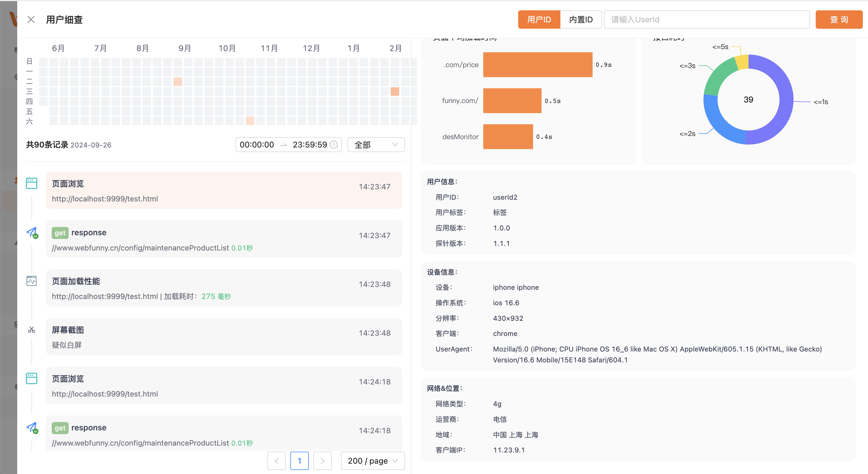Viewport: 868px width, 474px height.
Task: Click the 屏幕截图 scissors icon
Action: coord(32,330)
